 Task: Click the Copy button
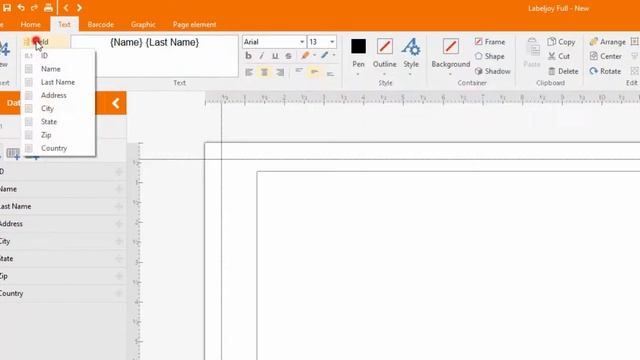[561, 42]
